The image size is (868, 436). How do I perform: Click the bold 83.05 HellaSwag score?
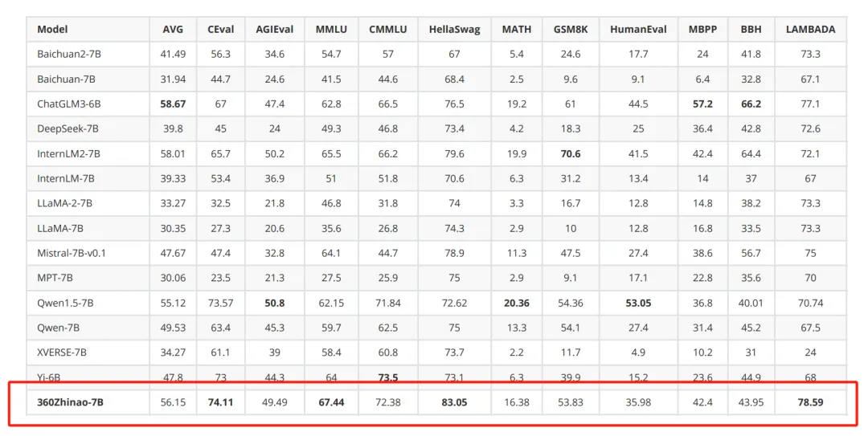coord(454,402)
